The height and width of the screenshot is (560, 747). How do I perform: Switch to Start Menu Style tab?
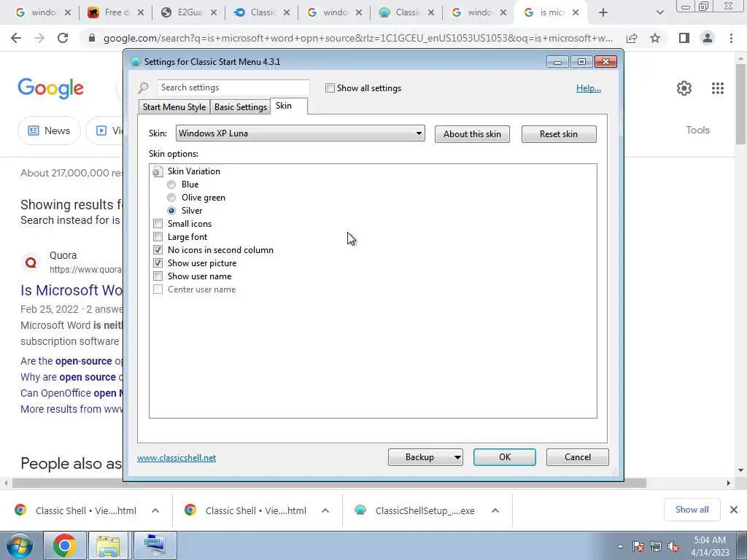pos(174,107)
